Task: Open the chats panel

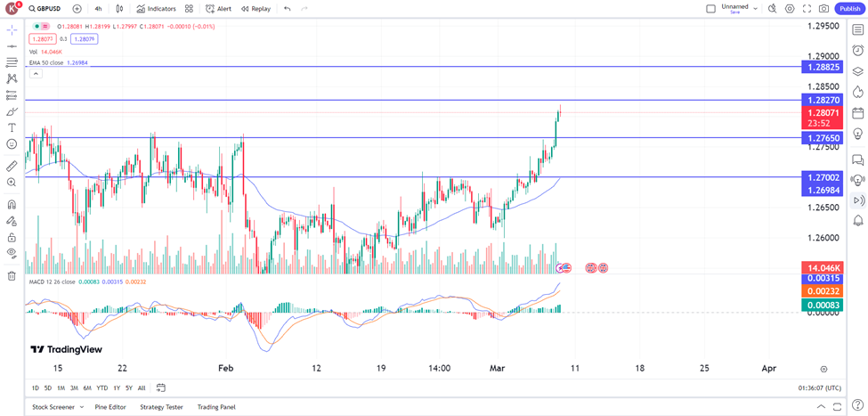Action: click(857, 160)
